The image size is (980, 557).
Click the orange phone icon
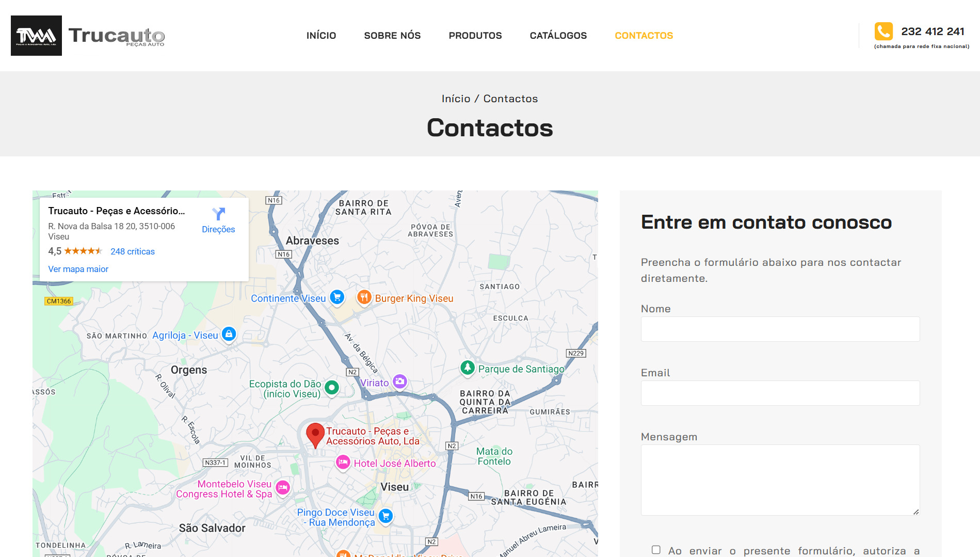(883, 31)
